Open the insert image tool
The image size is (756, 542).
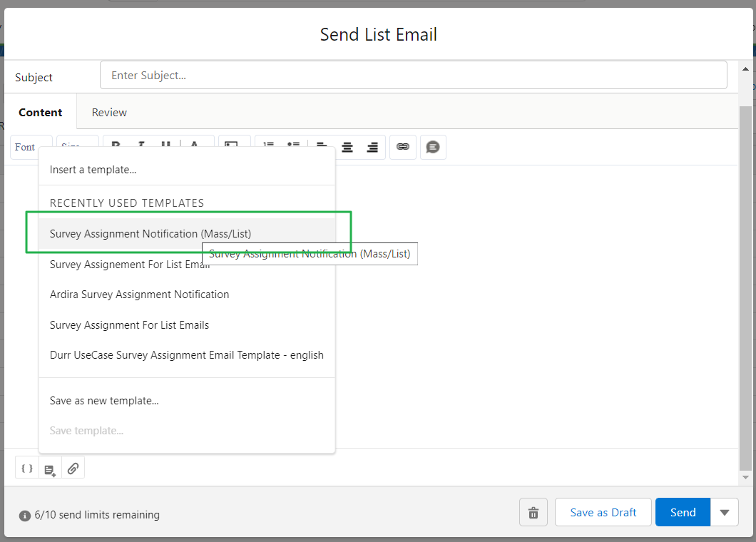point(234,147)
